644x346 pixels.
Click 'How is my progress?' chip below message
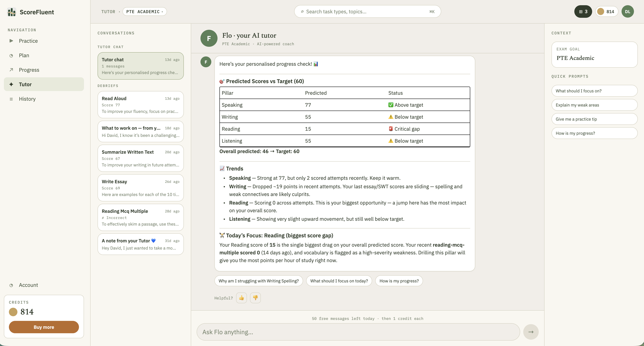399,281
